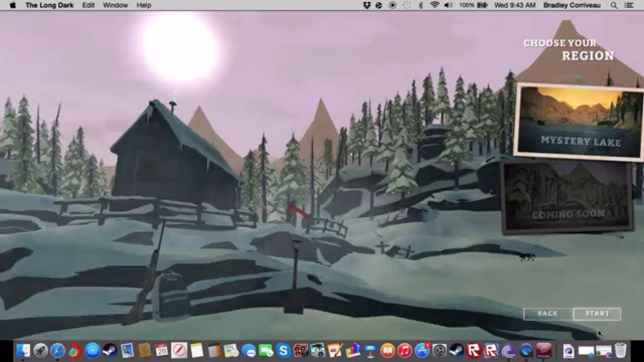Open Preview from the Dock
This screenshot has height=362, width=644.
coord(127,350)
